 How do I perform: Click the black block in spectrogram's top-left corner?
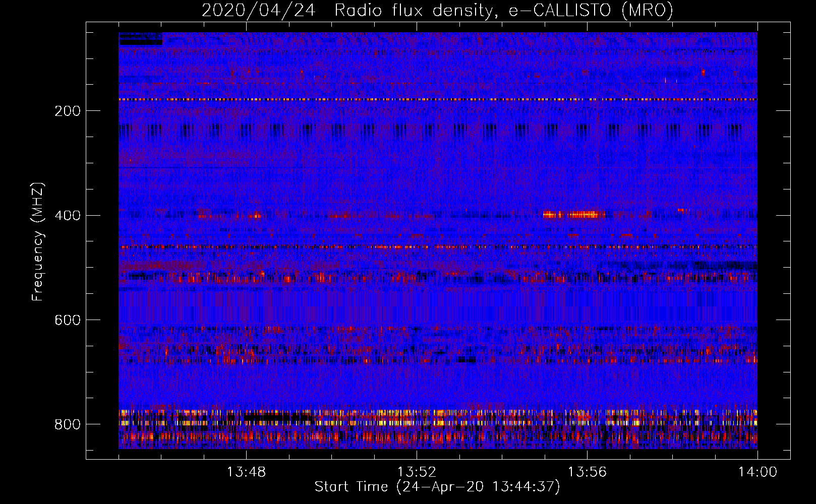(x=141, y=39)
